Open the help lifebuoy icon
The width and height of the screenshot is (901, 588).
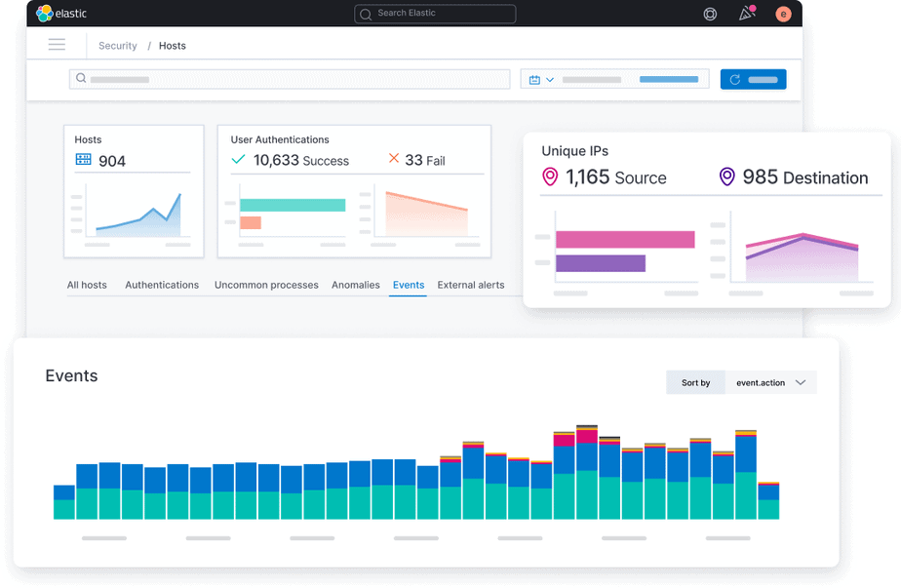click(x=710, y=14)
